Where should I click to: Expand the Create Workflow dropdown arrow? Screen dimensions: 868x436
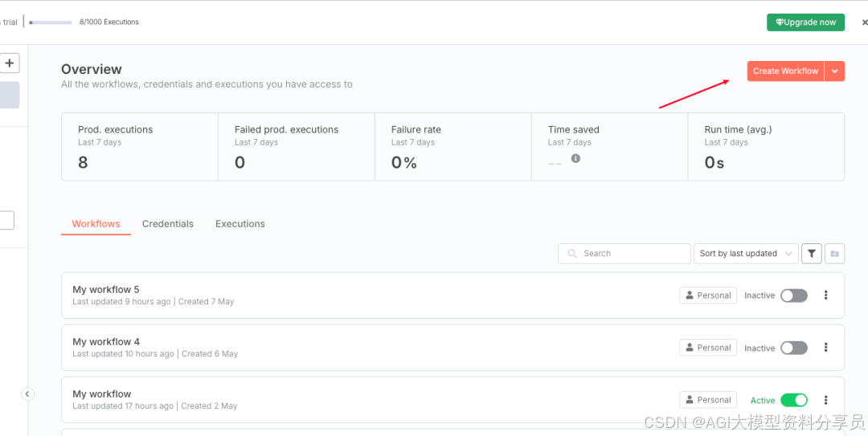(x=835, y=71)
